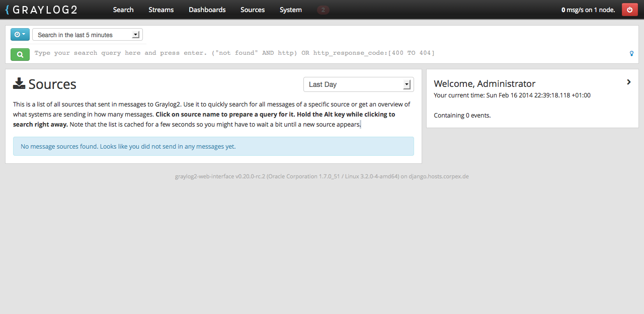
Task: Click the lightbulb query help icon
Action: click(x=631, y=53)
